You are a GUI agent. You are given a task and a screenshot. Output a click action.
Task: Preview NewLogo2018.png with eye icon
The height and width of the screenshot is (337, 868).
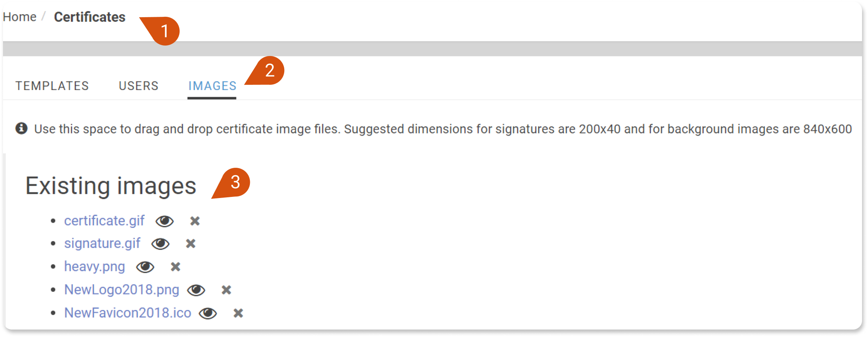(x=196, y=290)
